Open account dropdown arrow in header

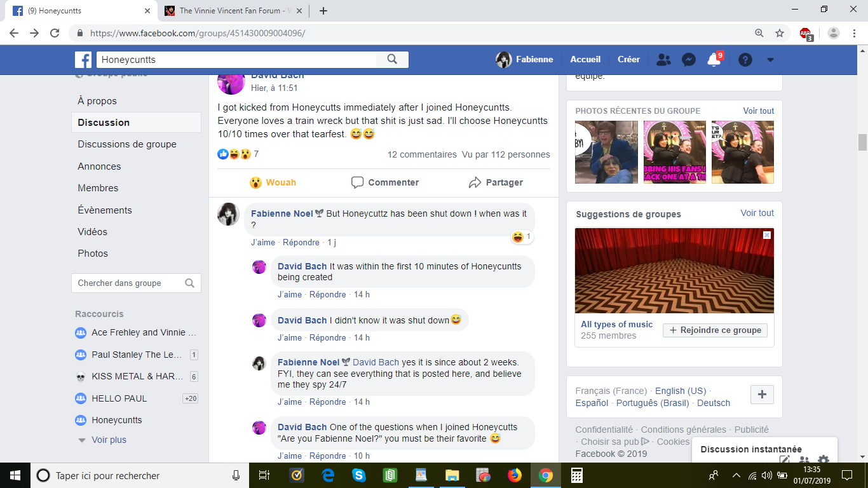click(770, 60)
